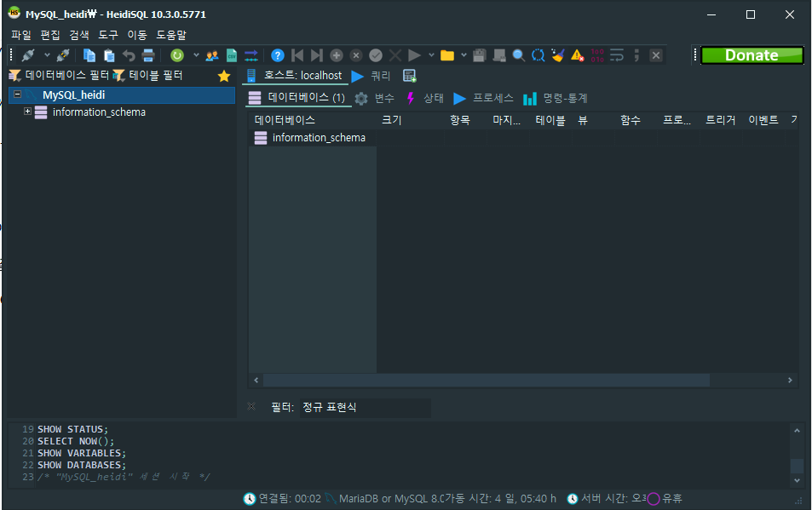Click the gray X close-tab toolbar icon
Image resolution: width=812 pixels, height=510 pixels.
pos(655,55)
